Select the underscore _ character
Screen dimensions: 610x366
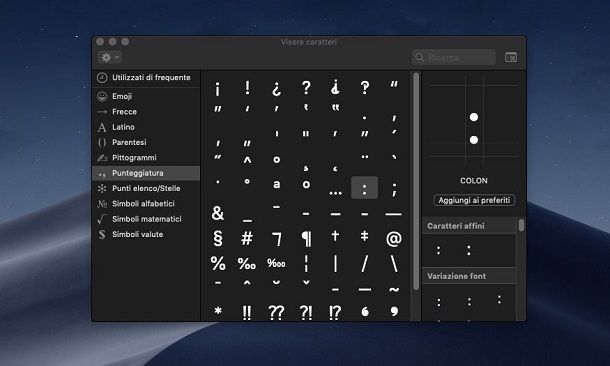pyautogui.click(x=247, y=220)
